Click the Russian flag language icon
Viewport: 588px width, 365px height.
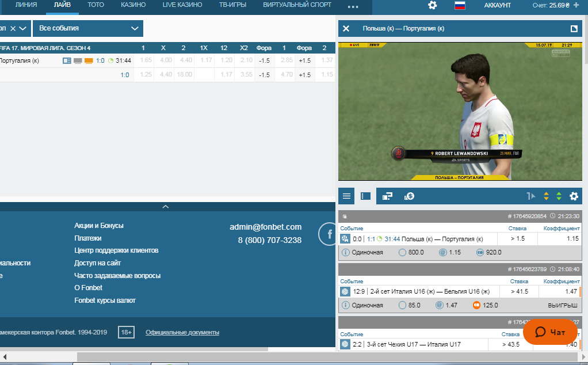pyautogui.click(x=460, y=5)
